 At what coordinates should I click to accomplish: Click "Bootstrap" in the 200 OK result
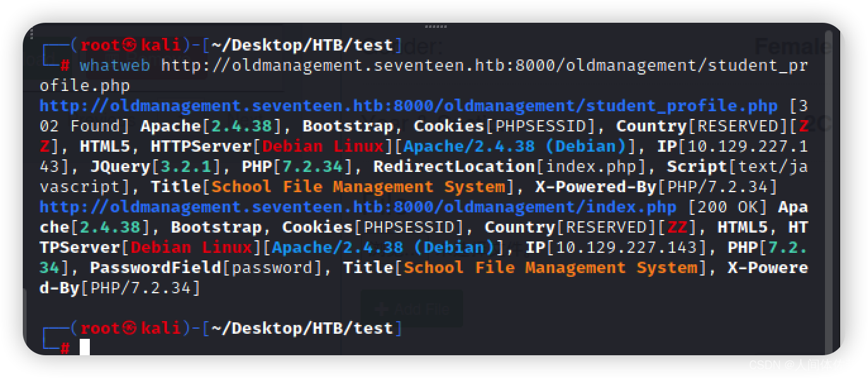216,227
